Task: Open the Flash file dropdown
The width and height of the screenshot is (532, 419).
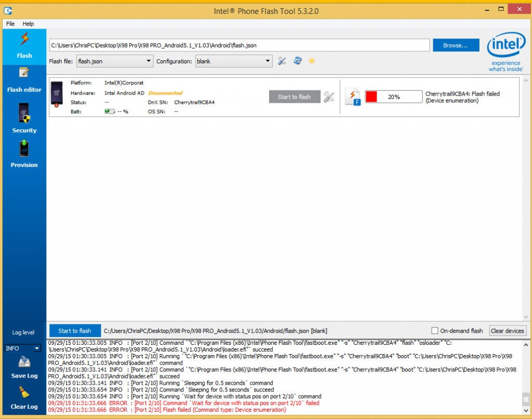Action: coord(115,61)
